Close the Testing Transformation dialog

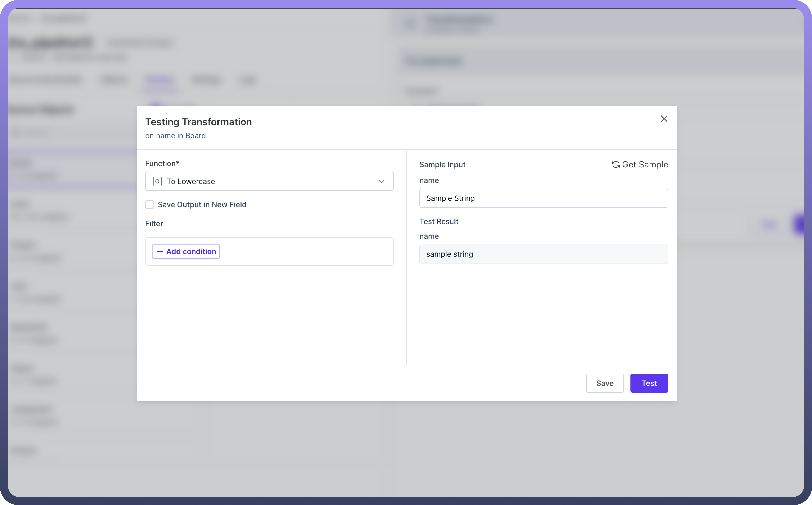point(664,119)
